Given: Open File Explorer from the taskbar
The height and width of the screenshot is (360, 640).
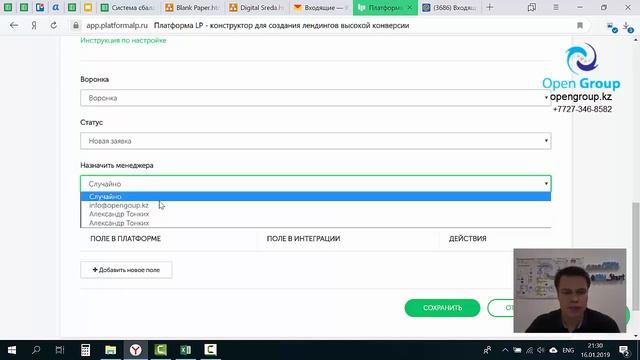Looking at the screenshot, I should pos(110,350).
